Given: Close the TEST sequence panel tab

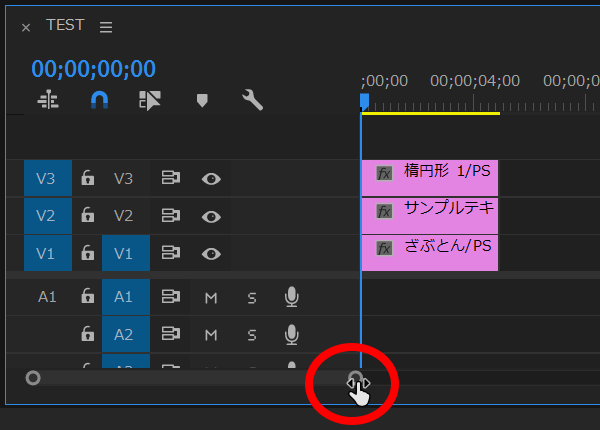Looking at the screenshot, I should pos(26,28).
